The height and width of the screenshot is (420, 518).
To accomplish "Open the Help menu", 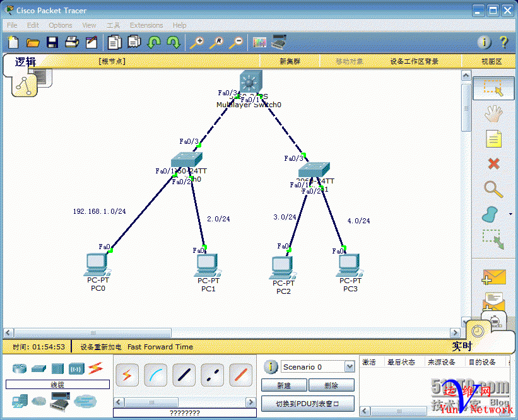I will [x=179, y=25].
